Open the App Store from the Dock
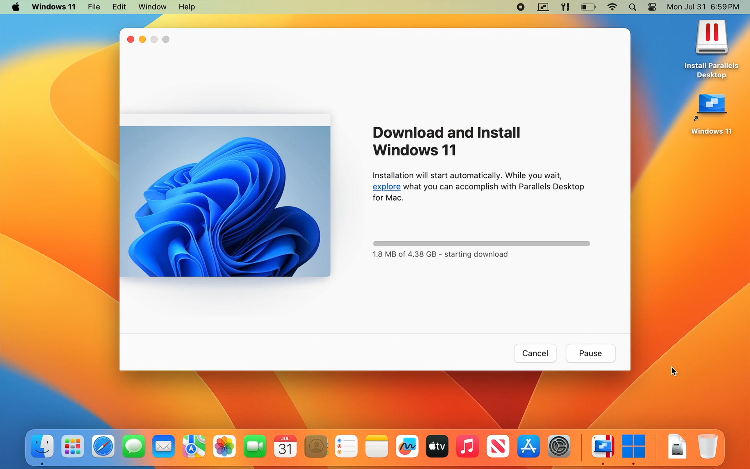750x469 pixels. click(x=529, y=446)
